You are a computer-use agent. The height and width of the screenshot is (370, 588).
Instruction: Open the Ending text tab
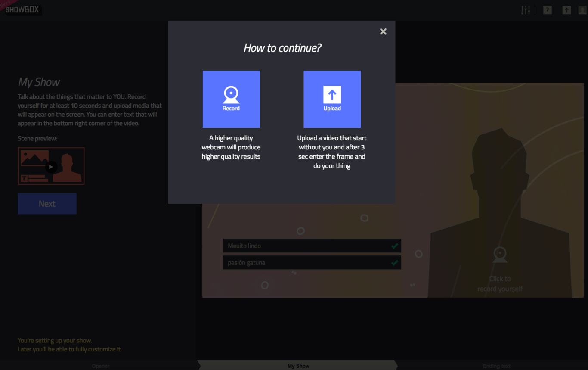[x=498, y=366]
